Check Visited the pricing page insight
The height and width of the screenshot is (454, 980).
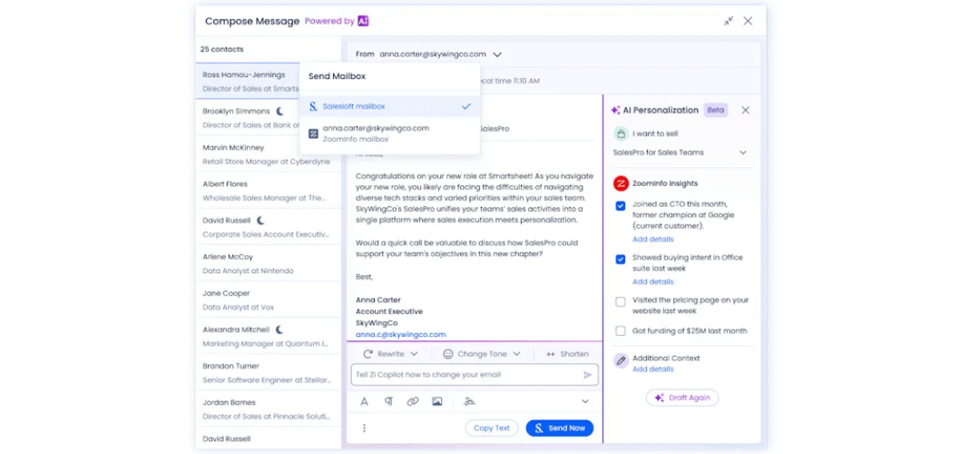tap(621, 302)
